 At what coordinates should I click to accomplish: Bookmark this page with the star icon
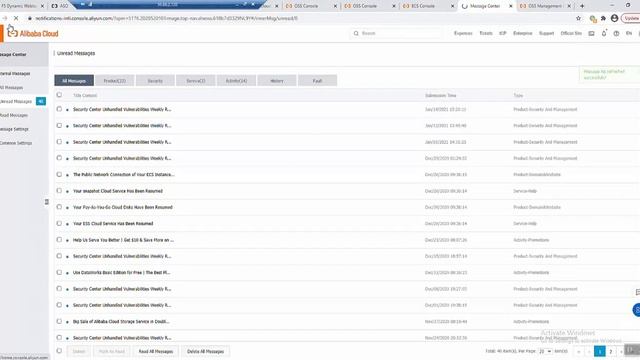pos(578,18)
